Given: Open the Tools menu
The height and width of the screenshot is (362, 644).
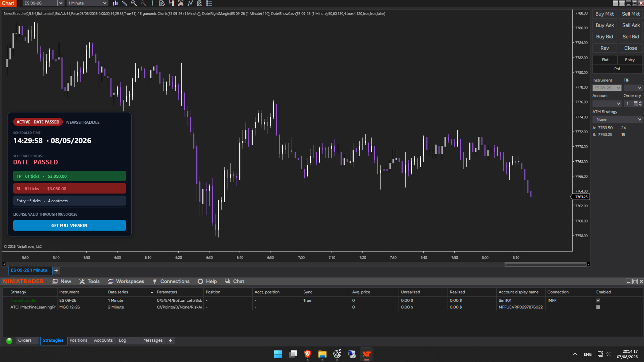Looking at the screenshot, I should point(90,281).
